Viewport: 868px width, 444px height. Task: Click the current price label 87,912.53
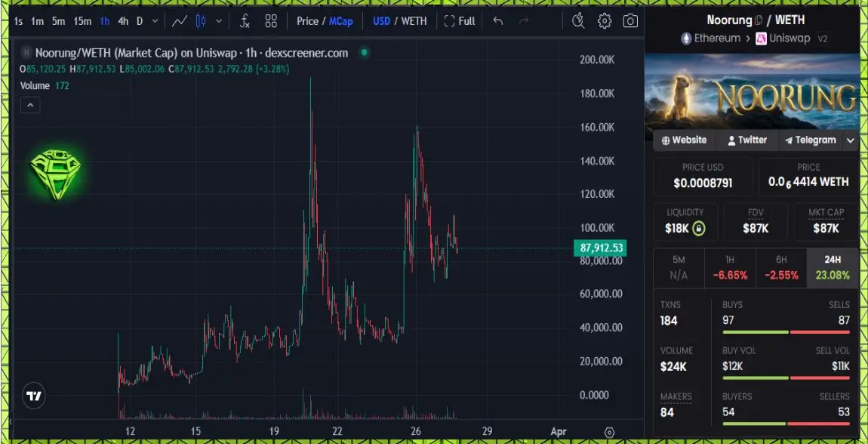click(x=602, y=248)
